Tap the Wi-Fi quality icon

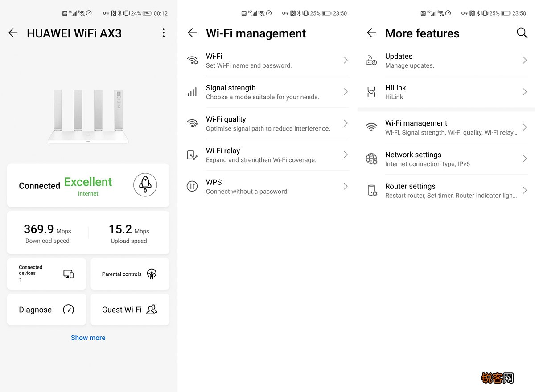click(192, 123)
